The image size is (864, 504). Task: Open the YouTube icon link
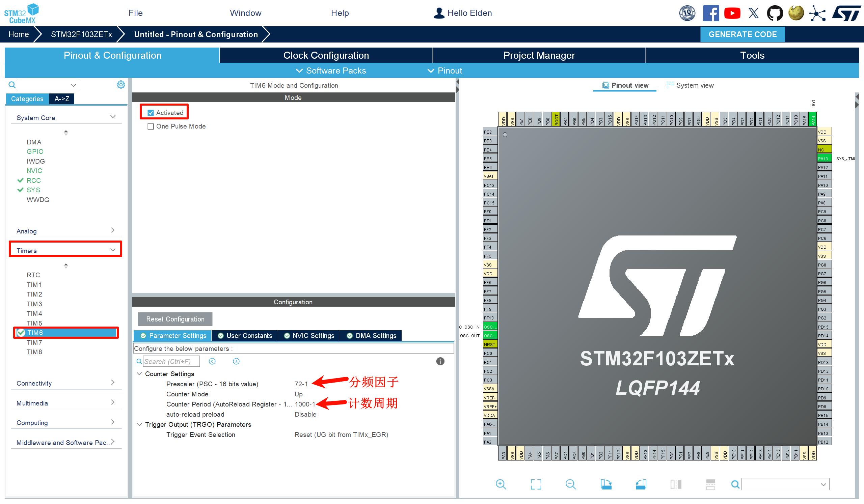coord(732,13)
